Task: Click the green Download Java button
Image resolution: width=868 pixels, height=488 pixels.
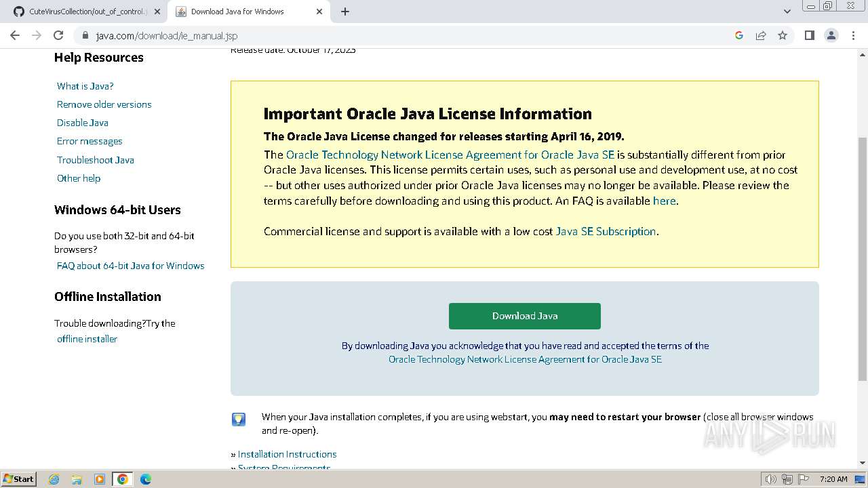Action: pos(525,316)
